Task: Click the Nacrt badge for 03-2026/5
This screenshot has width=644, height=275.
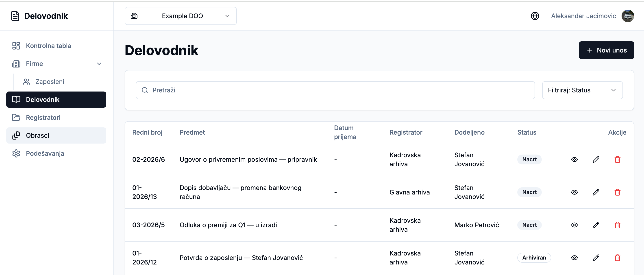Action: 529,225
